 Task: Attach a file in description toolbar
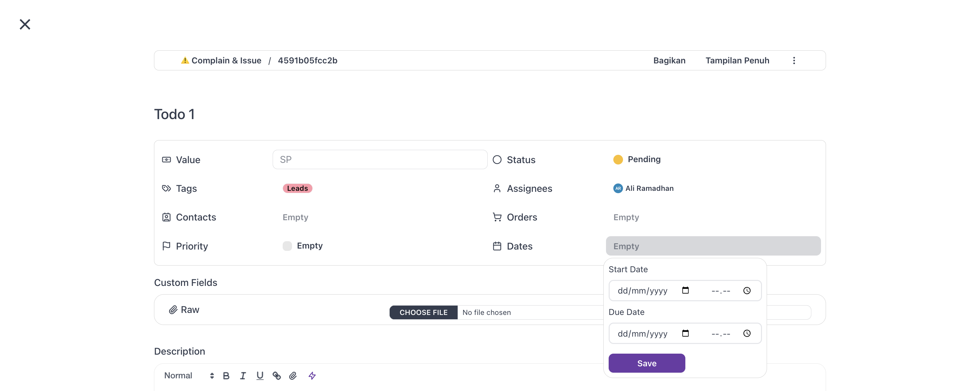click(x=293, y=376)
